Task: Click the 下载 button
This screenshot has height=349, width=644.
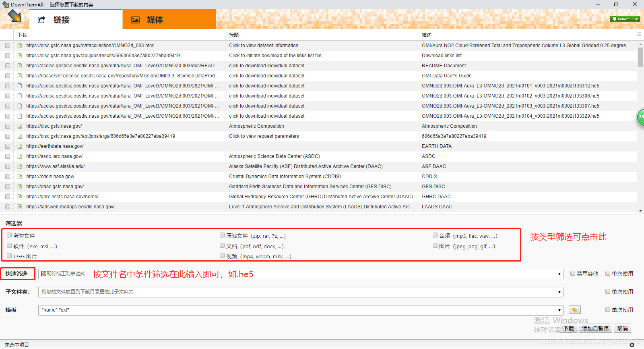Action: coord(569,328)
